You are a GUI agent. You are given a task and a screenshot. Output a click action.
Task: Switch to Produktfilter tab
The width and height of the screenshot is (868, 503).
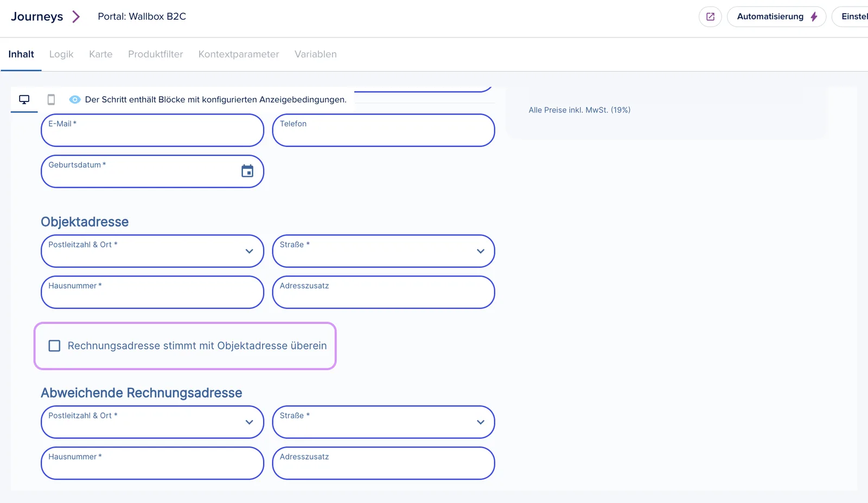[156, 54]
